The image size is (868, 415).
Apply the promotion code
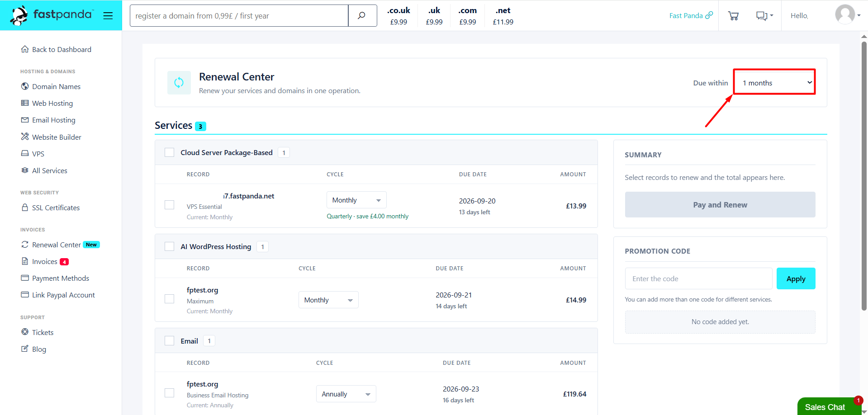(796, 278)
